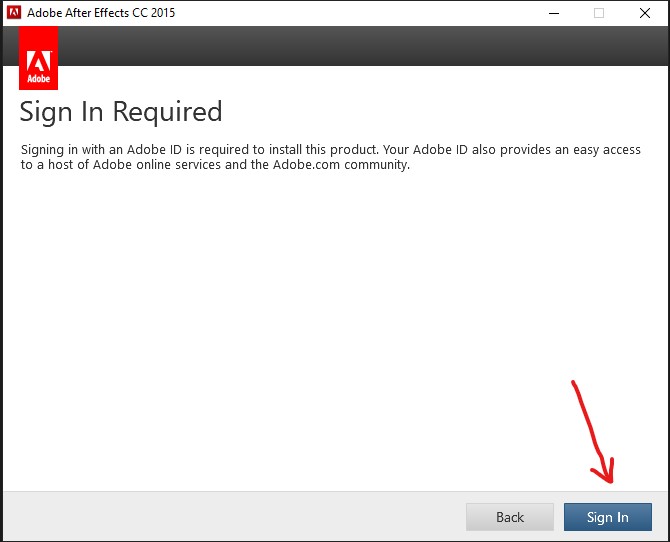Minimize the installer window
The image size is (670, 542).
[x=553, y=13]
